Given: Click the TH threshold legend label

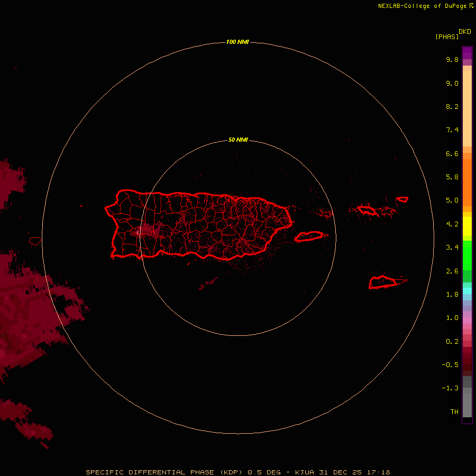Looking at the screenshot, I should (x=454, y=412).
